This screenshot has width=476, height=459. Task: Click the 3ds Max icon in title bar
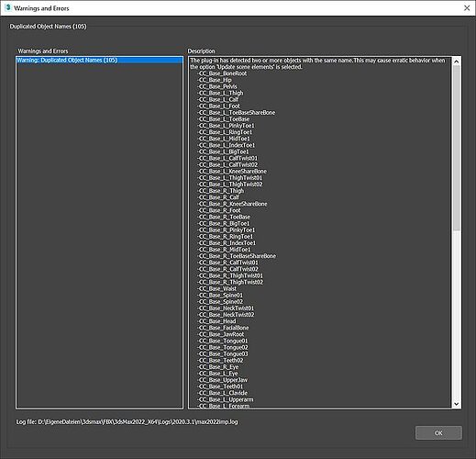[x=8, y=7]
